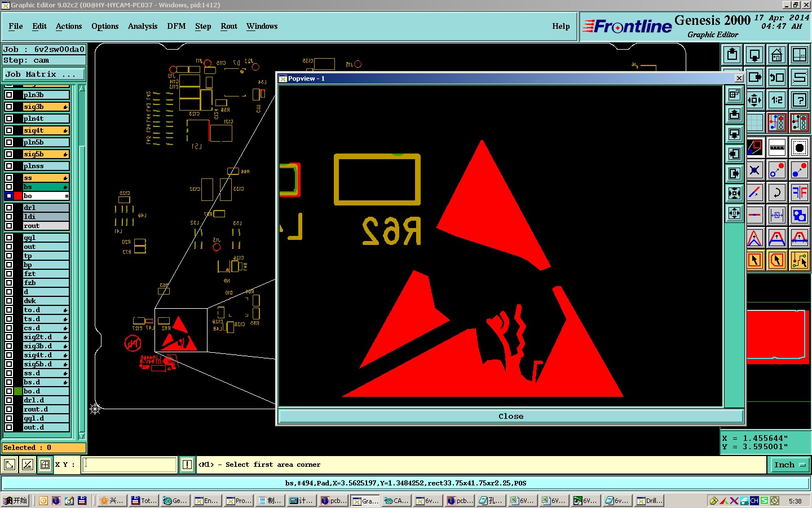This screenshot has width=812, height=508.
Task: Click the Windows Start button
Action: pyautogui.click(x=15, y=501)
